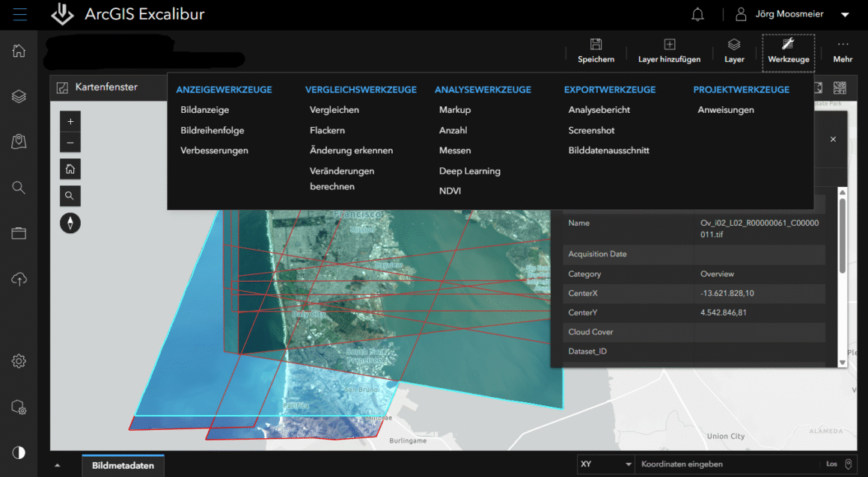Reset the map compass orientation
Viewport: 868px width, 477px height.
point(70,223)
